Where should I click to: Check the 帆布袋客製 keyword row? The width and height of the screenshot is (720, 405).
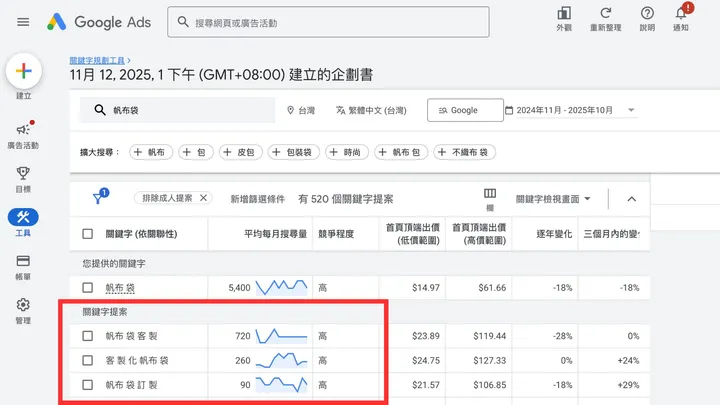point(87,336)
